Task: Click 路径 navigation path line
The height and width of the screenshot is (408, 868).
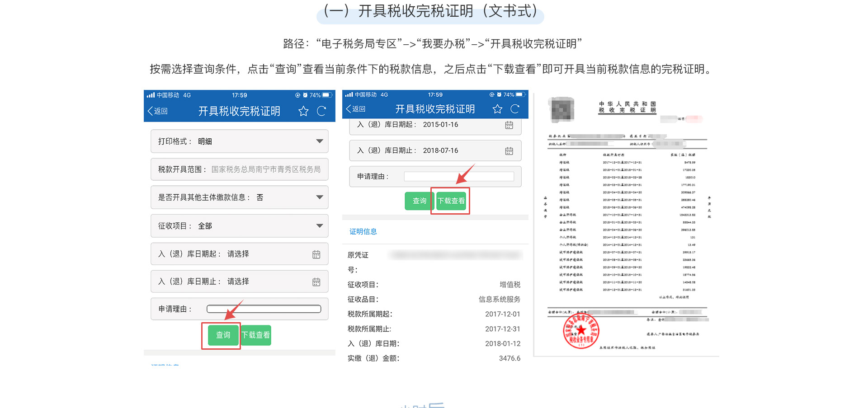Action: 433,44
